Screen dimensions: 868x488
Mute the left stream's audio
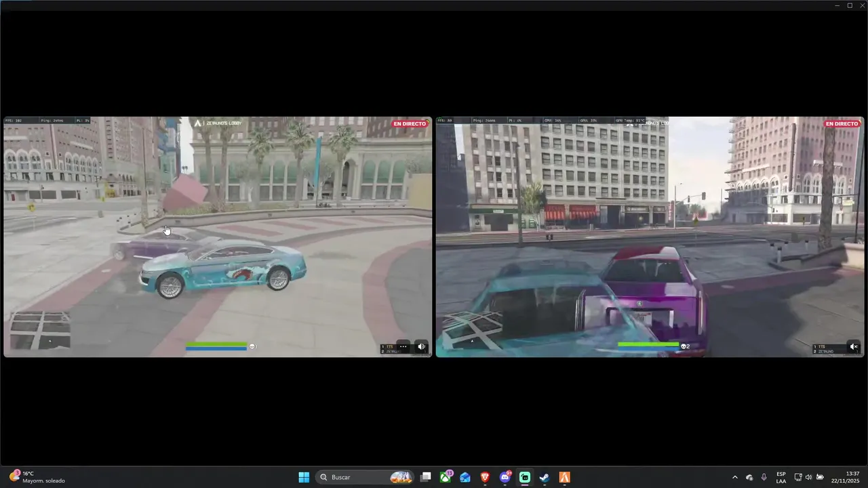(x=421, y=346)
